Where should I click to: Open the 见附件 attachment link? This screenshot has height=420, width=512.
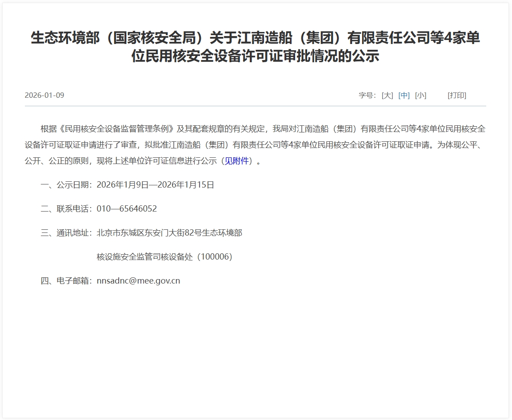[x=237, y=161]
